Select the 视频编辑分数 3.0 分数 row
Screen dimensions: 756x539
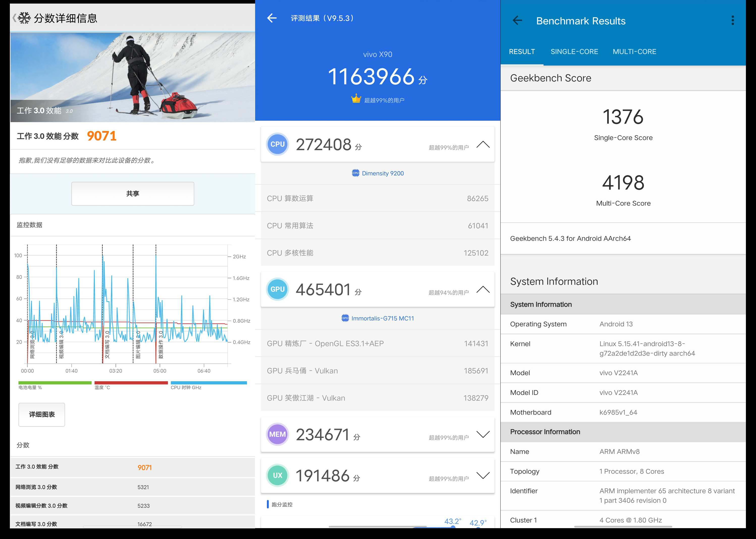(x=133, y=505)
